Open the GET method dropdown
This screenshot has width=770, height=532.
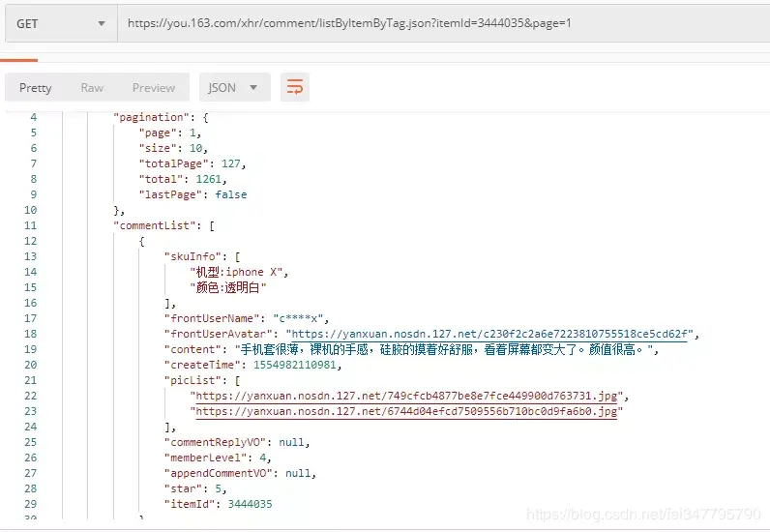click(61, 23)
